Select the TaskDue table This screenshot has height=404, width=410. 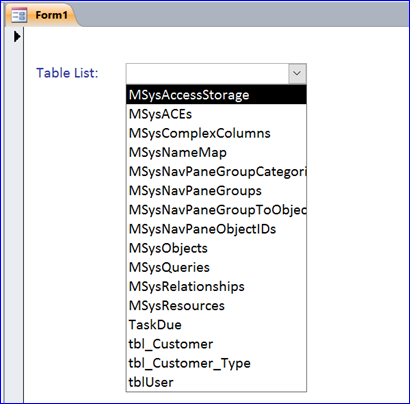pos(216,325)
